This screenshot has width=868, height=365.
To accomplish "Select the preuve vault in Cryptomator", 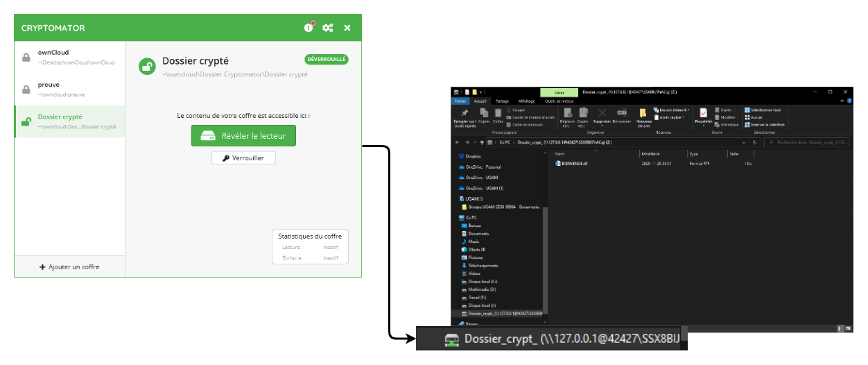I will coord(69,90).
